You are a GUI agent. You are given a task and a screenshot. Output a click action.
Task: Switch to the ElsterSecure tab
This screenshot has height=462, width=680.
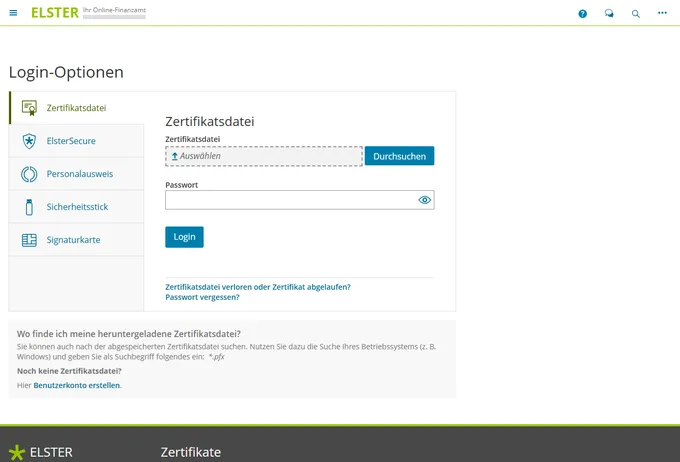point(77,141)
